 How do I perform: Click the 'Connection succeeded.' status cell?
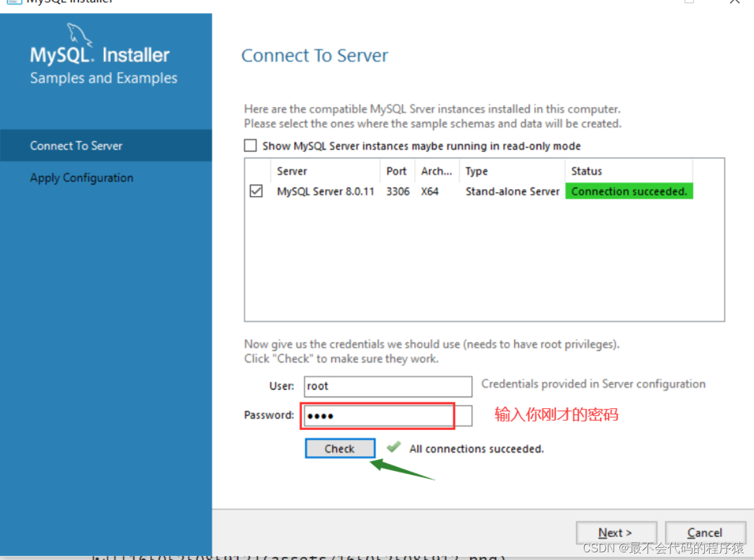(x=629, y=192)
